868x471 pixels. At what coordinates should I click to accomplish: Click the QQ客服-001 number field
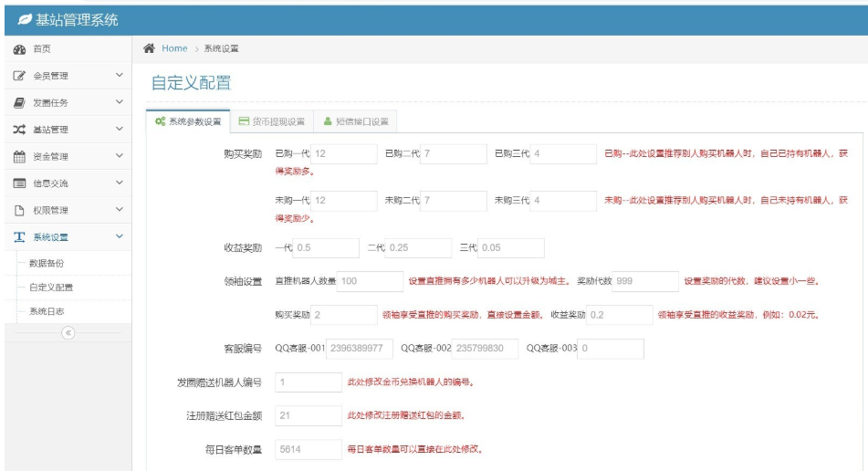tap(361, 349)
